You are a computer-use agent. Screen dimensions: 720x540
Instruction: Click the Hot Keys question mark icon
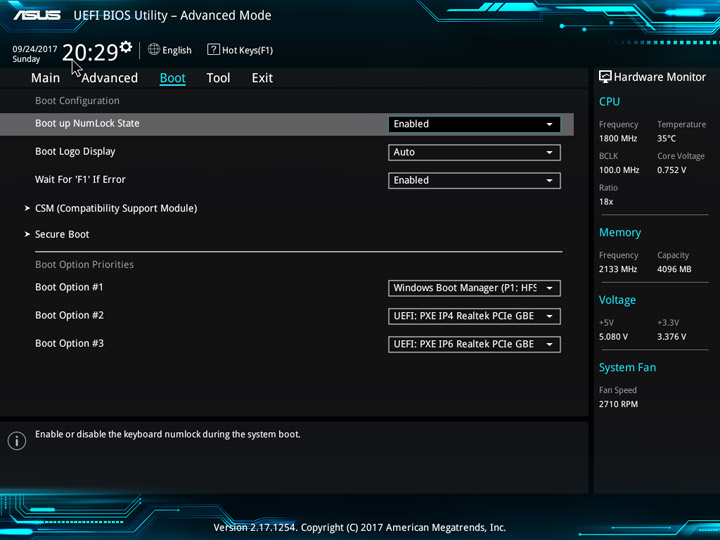[213, 49]
